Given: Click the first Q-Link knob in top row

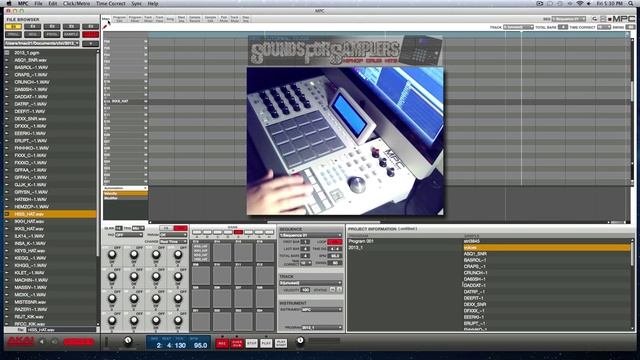Looking at the screenshot, I should [111, 255].
